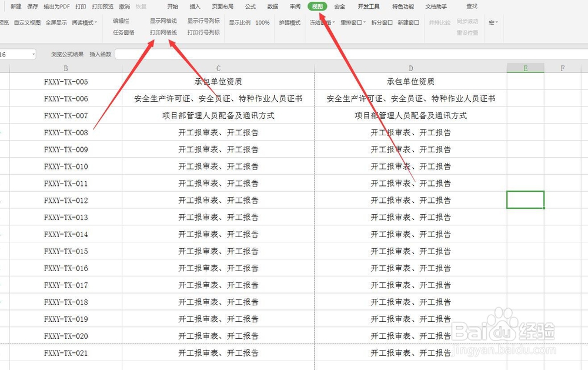Click 全屏显示 (Full Screen) button
Image resolution: width=588 pixels, height=370 pixels.
(x=56, y=22)
